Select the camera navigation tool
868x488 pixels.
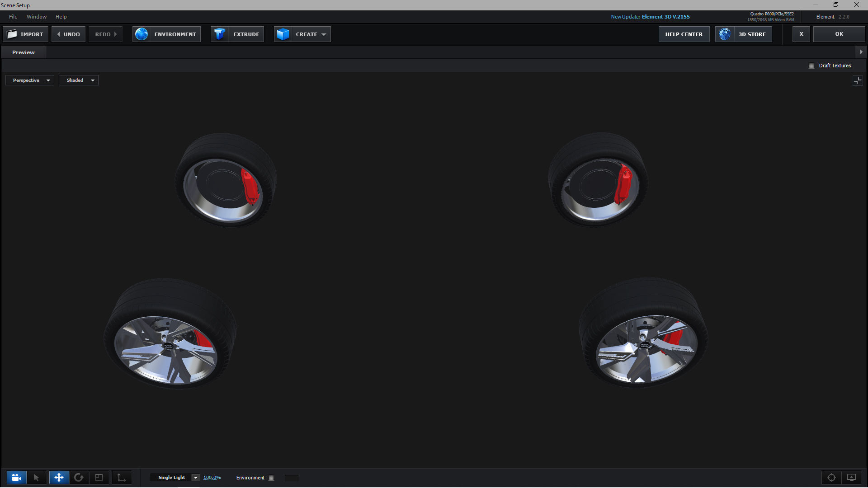click(16, 478)
